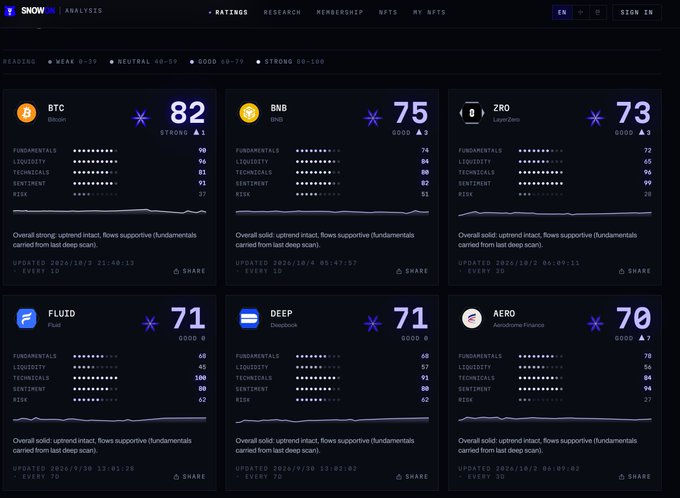
Task: Click the BNB 'Updated 2026/10/4' timestamp
Action: point(296,263)
